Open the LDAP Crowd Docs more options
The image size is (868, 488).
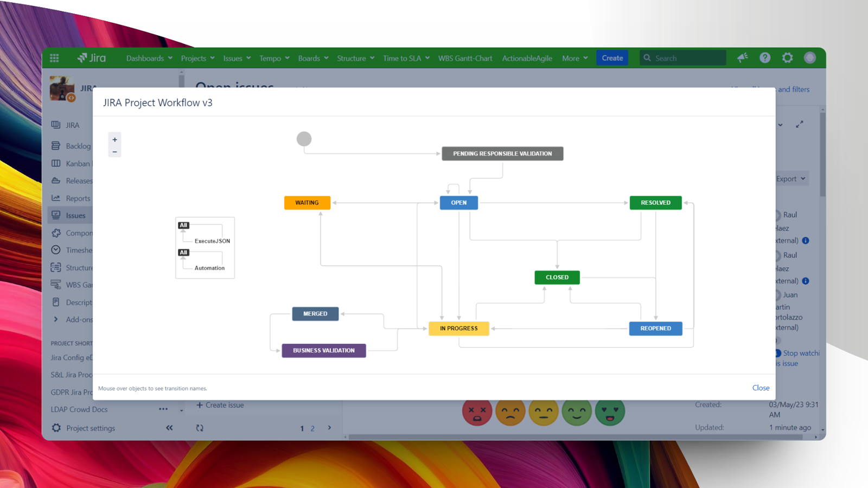(x=163, y=409)
